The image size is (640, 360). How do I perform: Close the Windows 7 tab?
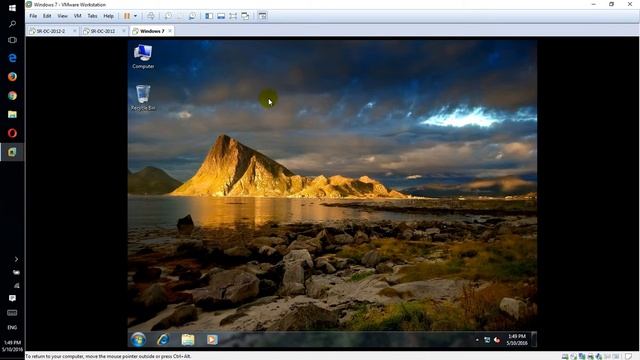click(x=170, y=31)
